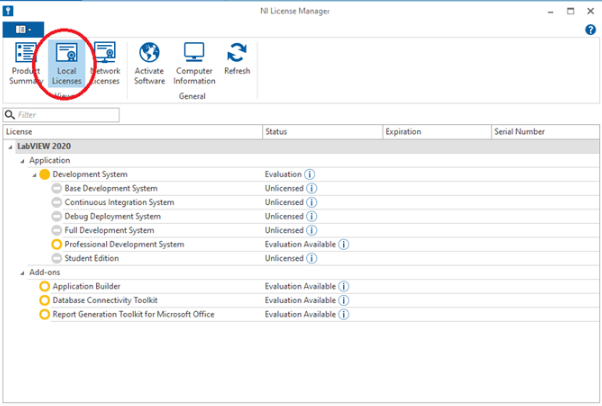
Task: Click gray status icon for Debug Deployment System
Action: click(56, 216)
